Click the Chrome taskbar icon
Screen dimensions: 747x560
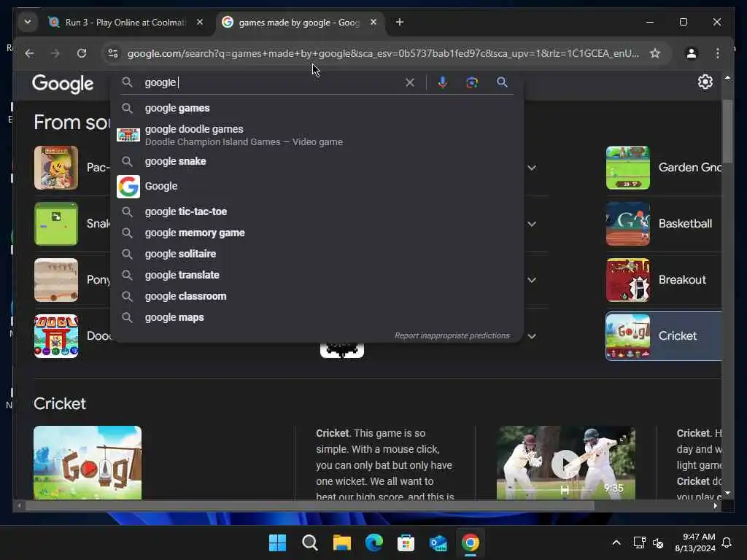click(x=471, y=542)
